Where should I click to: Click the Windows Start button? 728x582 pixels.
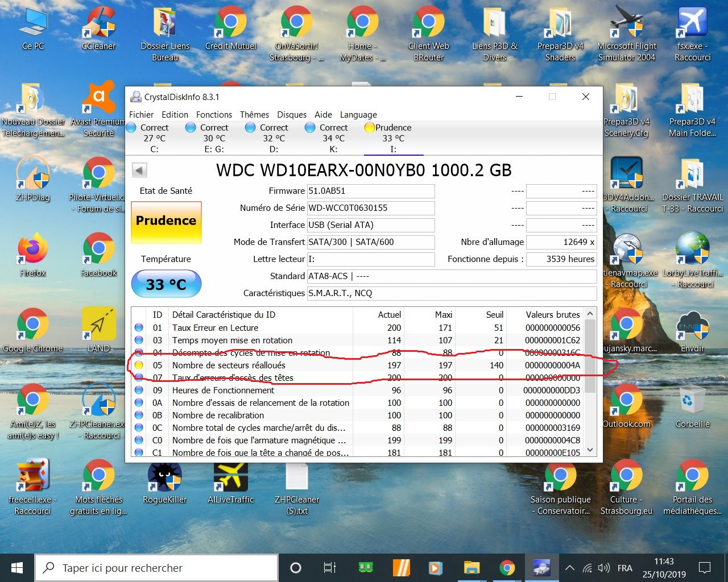tap(17, 567)
